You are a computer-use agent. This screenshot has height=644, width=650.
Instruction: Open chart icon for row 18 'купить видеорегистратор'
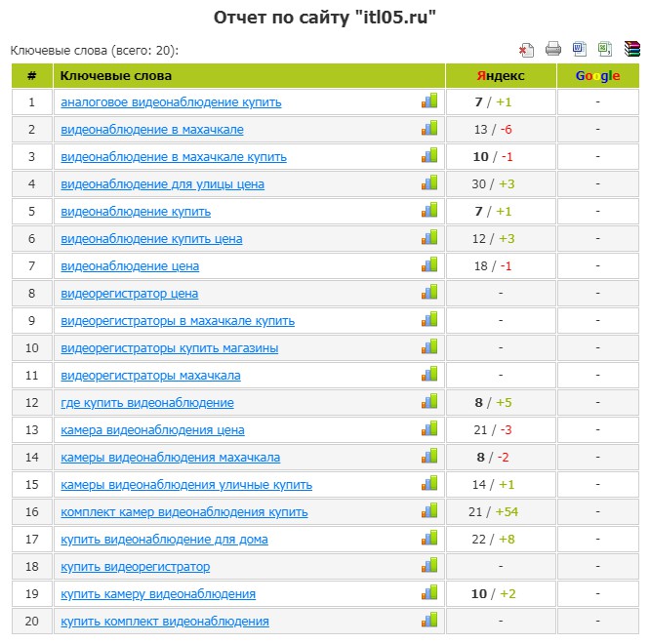429,566
